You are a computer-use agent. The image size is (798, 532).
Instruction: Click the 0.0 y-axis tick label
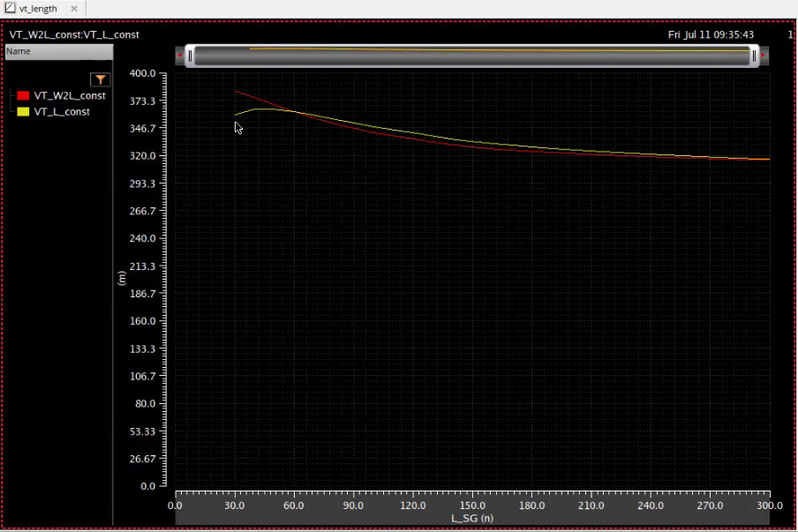[147, 486]
